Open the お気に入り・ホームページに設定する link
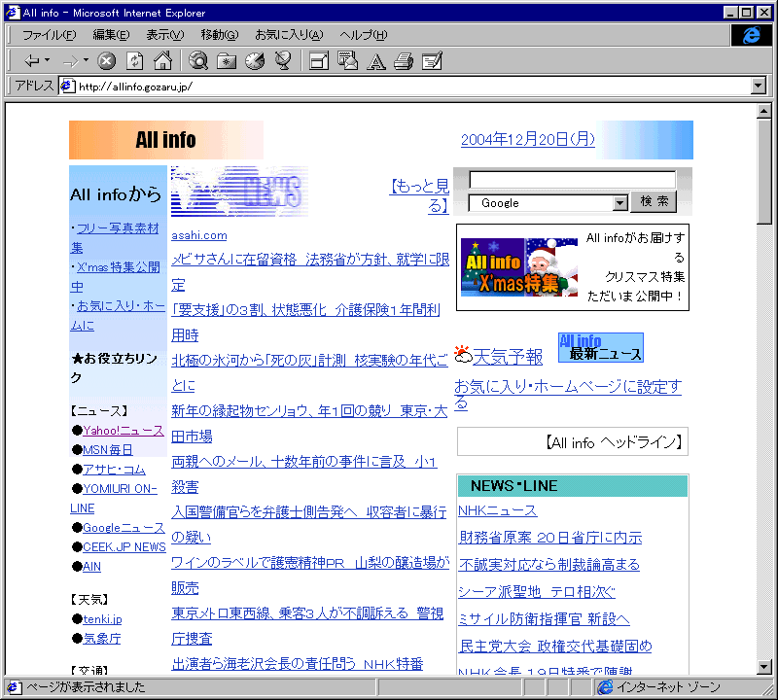This screenshot has width=778, height=700. (568, 395)
